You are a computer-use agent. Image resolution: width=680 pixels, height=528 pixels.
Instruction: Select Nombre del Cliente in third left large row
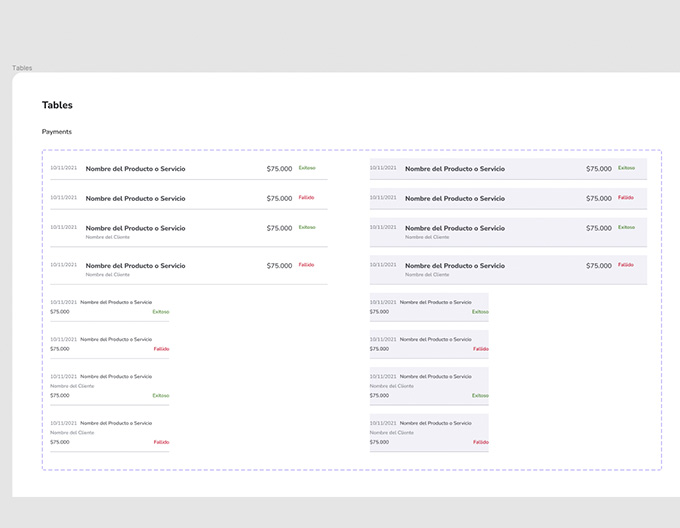pyautogui.click(x=107, y=237)
